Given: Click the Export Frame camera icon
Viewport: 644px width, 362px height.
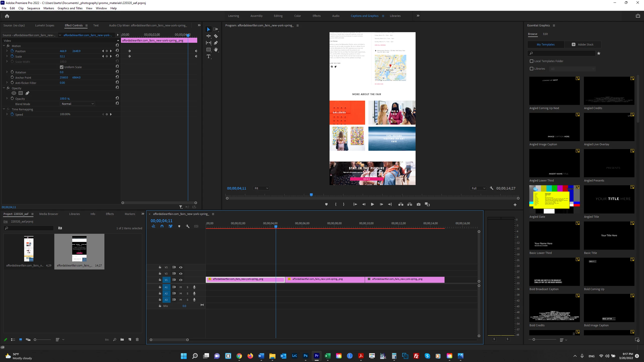Looking at the screenshot, I should coord(419,204).
